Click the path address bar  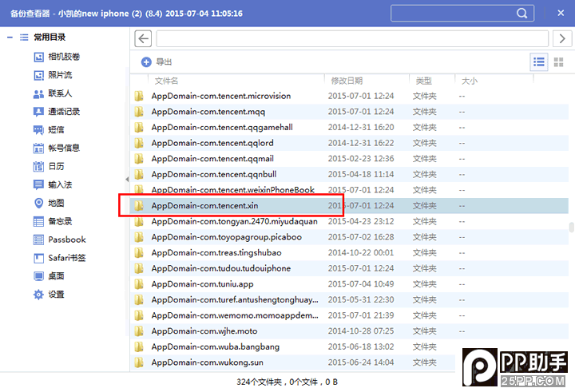(x=352, y=38)
